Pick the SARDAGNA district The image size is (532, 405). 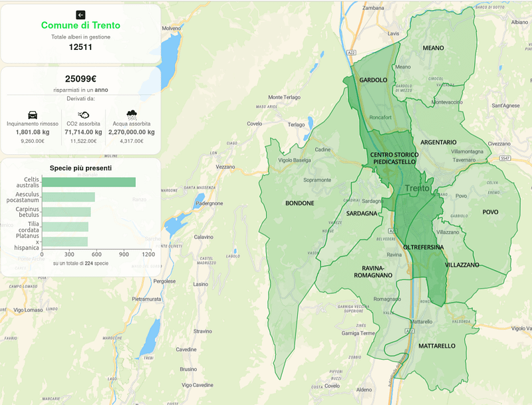pos(362,213)
